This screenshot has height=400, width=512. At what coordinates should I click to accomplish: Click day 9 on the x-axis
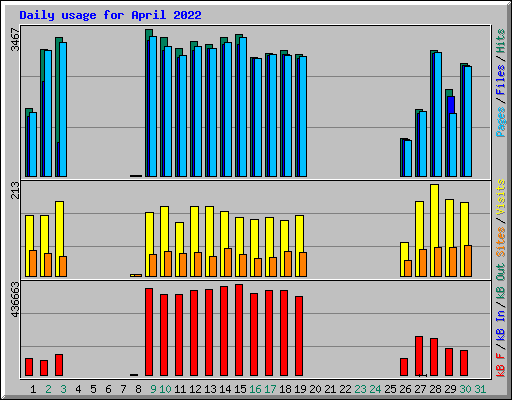click(153, 389)
